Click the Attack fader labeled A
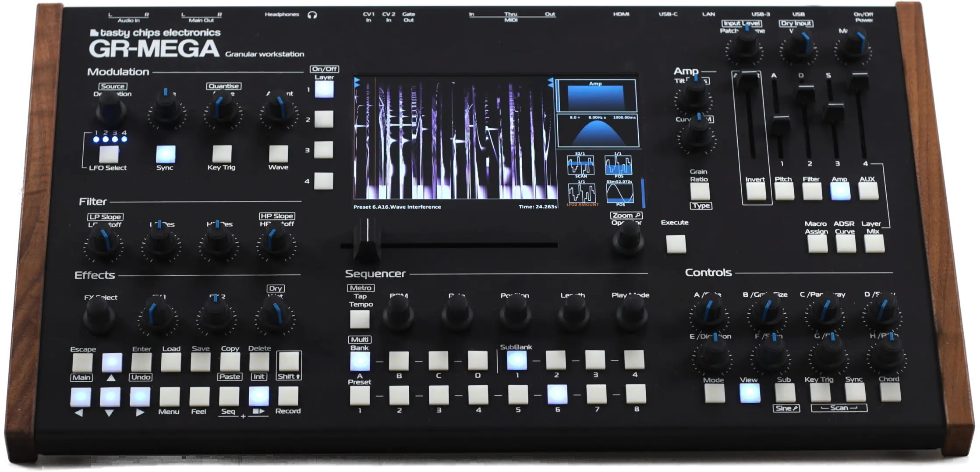The image size is (980, 472). coord(779,126)
